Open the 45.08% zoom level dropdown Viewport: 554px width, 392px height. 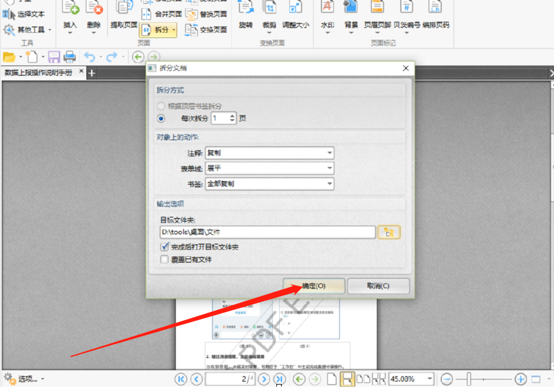click(430, 379)
